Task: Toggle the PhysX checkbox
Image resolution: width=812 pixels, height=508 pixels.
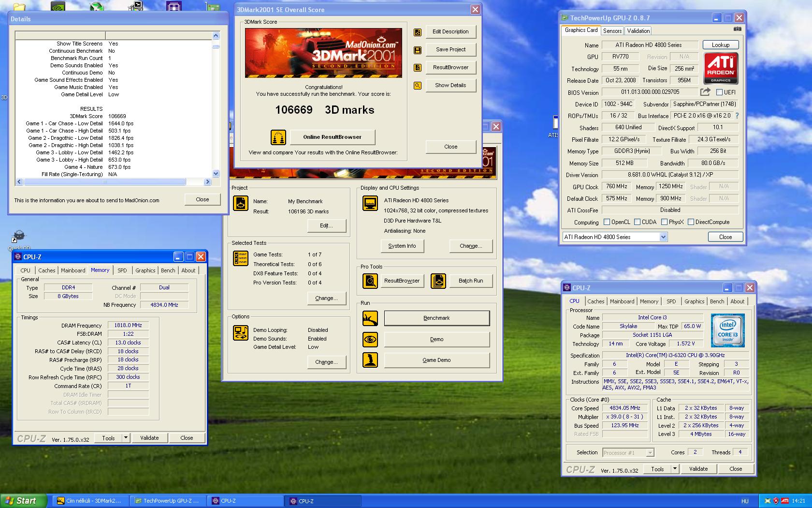Action: 665,222
